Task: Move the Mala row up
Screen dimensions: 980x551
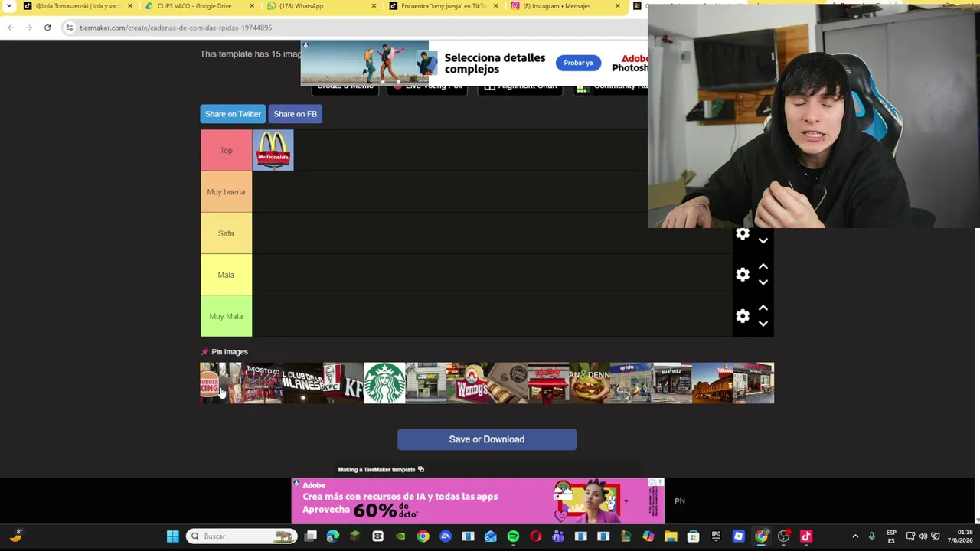Action: point(763,266)
